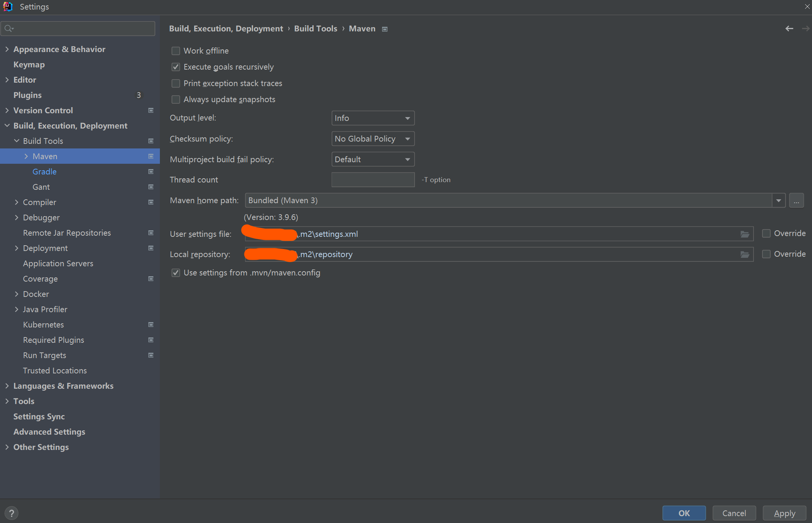Click the reset icon beside Gradle tree entry
Screen dimensions: 812x523
click(150, 171)
